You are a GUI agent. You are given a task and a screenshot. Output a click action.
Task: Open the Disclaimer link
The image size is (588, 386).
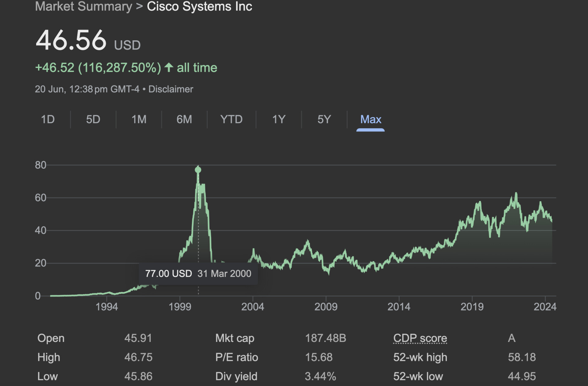[171, 89]
